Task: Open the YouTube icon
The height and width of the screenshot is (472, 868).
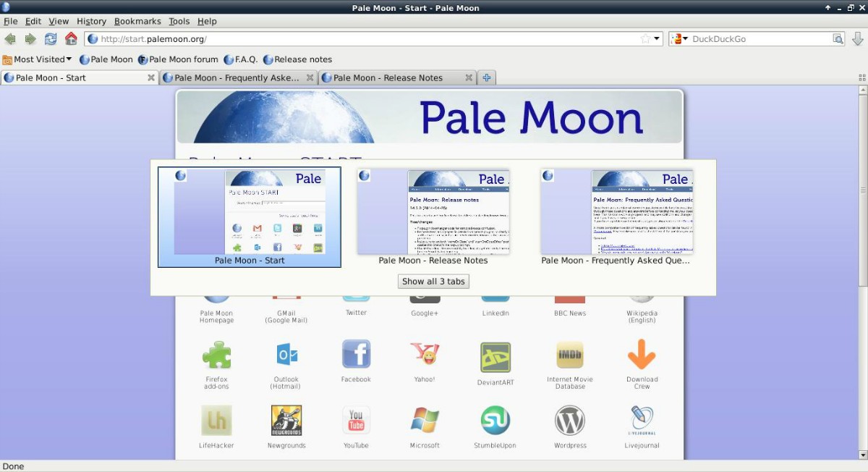Action: 356,420
